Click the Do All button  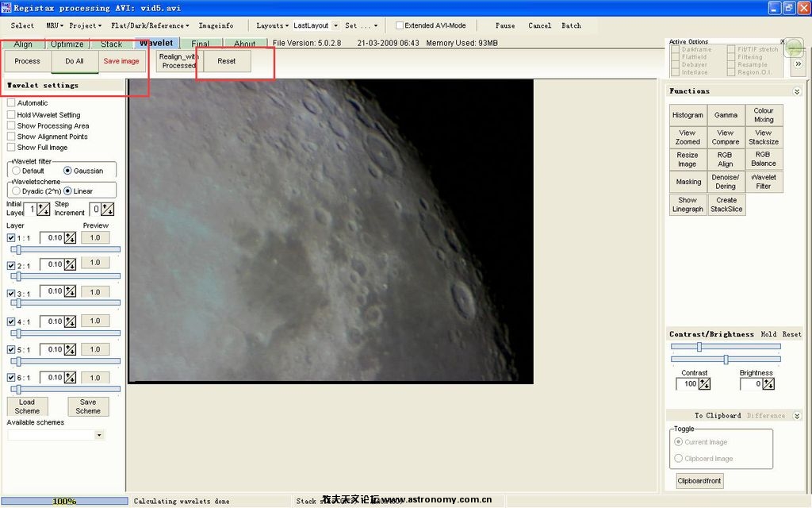pos(75,61)
